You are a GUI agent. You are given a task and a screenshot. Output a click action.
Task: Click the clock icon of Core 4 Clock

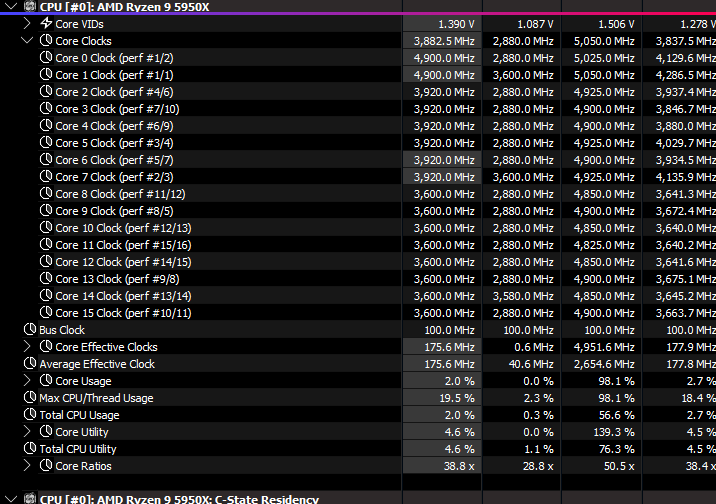tap(46, 125)
